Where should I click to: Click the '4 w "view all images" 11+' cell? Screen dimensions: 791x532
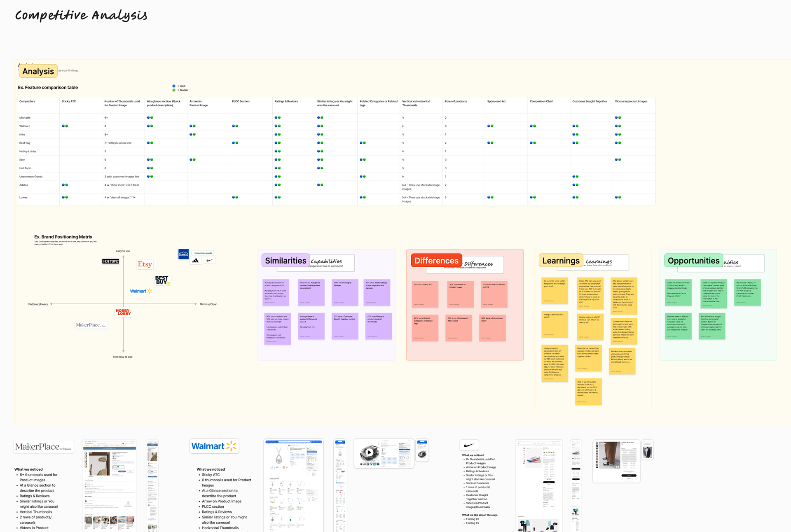tap(123, 199)
